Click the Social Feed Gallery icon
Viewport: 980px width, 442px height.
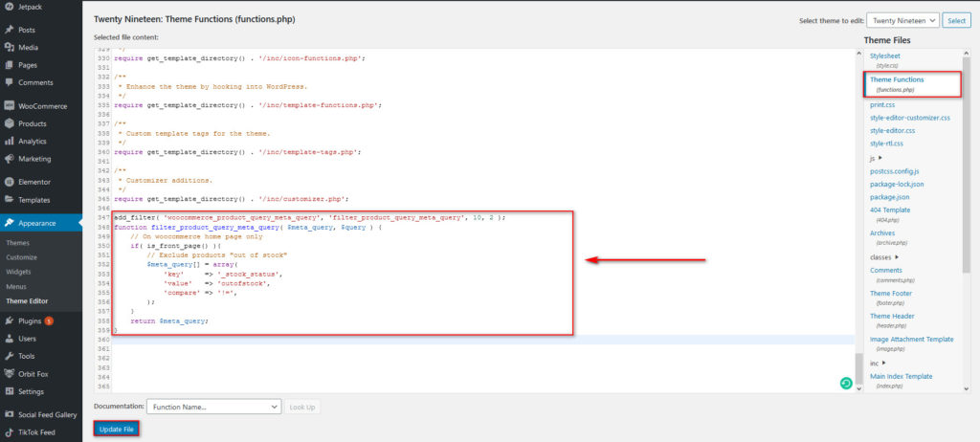pyautogui.click(x=9, y=415)
